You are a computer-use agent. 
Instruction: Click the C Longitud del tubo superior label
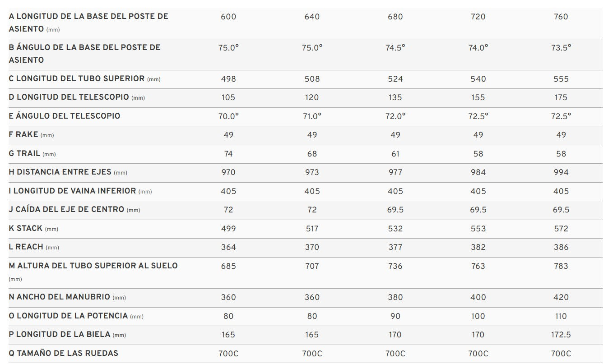[x=84, y=78]
